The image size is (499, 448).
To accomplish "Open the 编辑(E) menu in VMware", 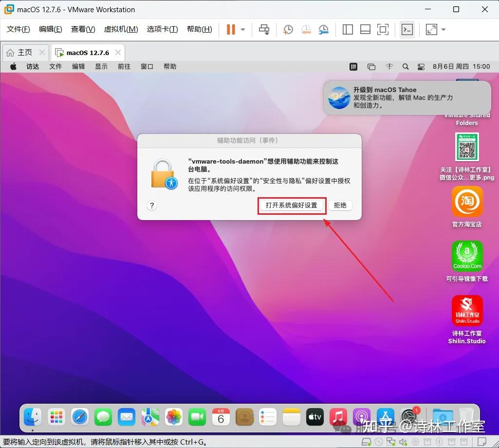I will click(x=50, y=29).
